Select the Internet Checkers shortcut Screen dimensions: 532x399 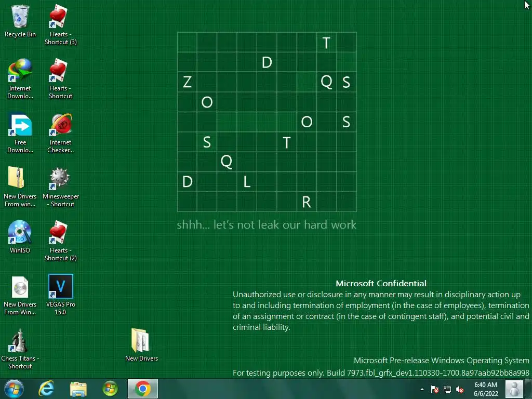click(60, 133)
